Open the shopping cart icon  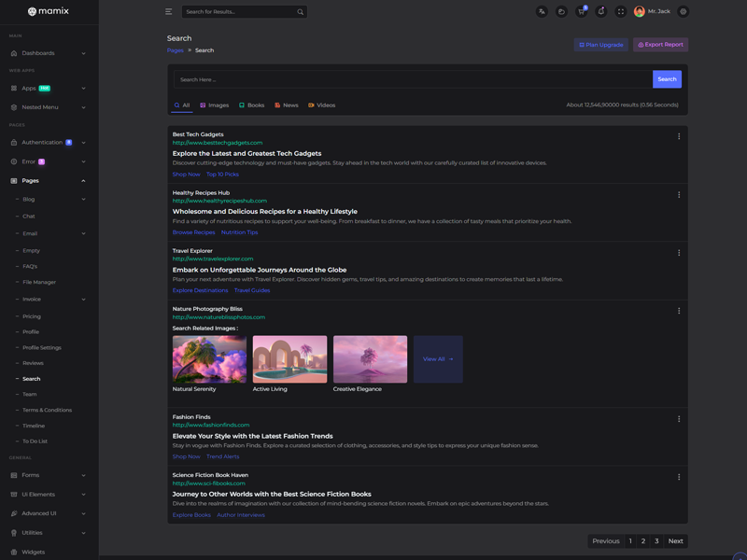click(x=581, y=12)
